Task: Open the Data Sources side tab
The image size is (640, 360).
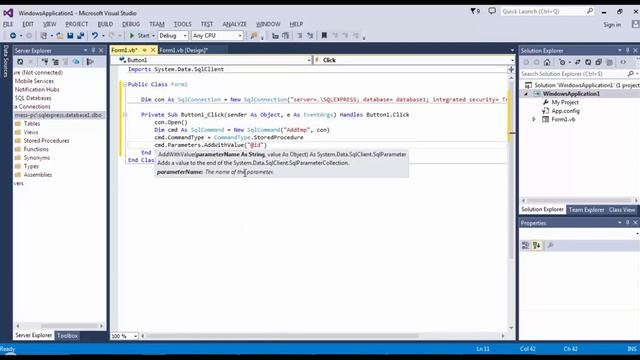Action: click(x=6, y=61)
